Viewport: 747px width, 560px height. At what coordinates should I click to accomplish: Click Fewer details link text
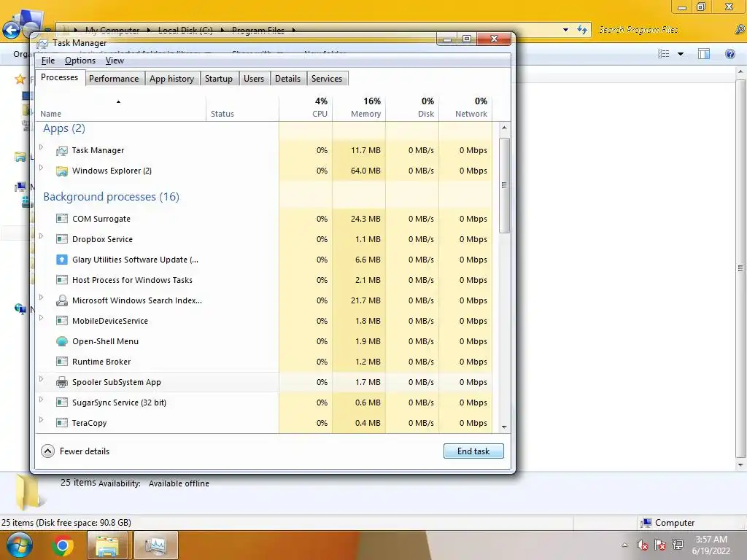click(85, 451)
